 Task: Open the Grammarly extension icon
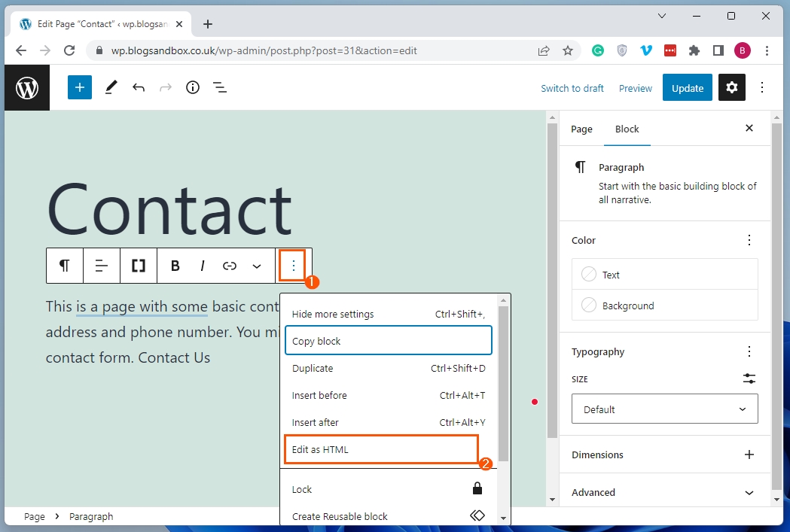[x=597, y=50]
